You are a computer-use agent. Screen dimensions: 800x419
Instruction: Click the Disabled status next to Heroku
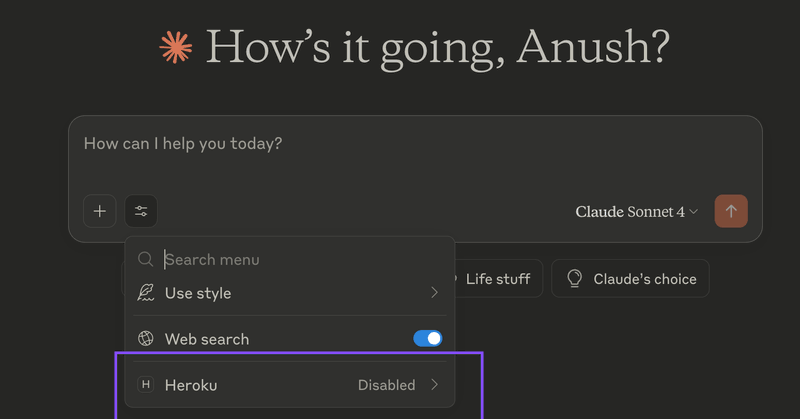point(386,385)
